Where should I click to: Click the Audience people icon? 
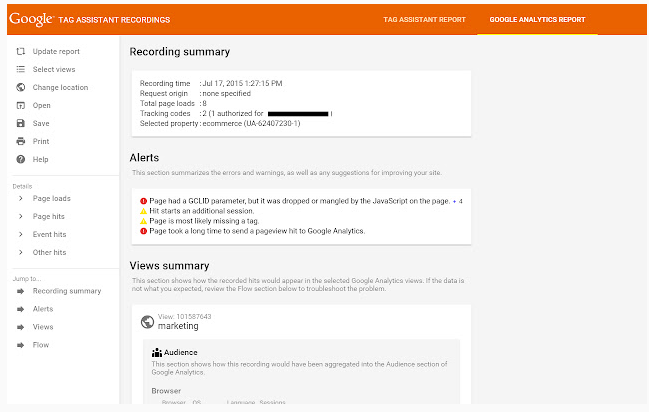tap(157, 352)
